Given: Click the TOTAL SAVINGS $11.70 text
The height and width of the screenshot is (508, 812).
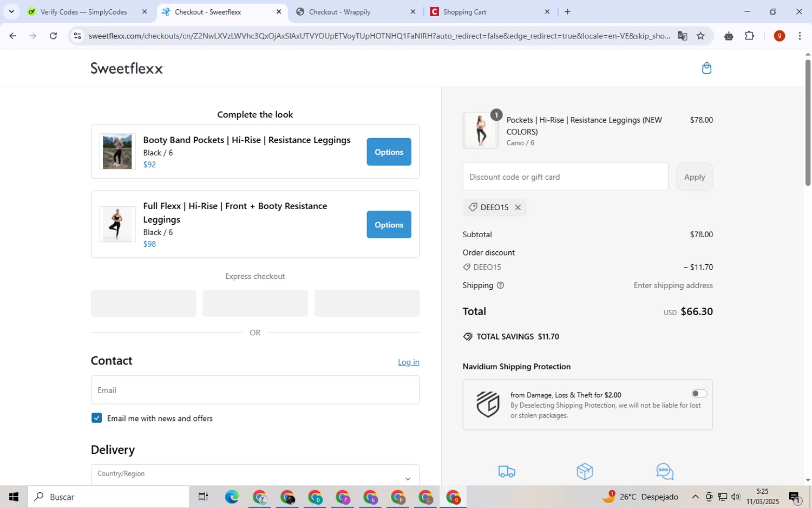Looking at the screenshot, I should point(518,336).
